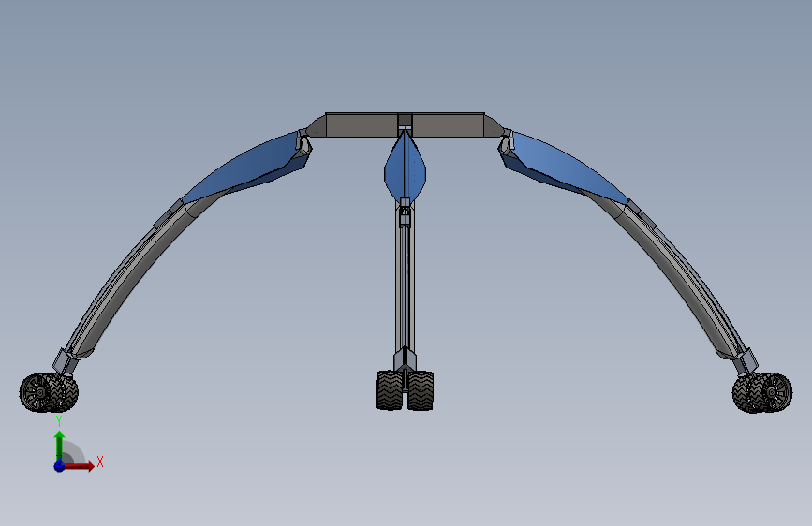Screen dimensions: 812x526
Task: Select the left landing gear wheel
Action: click(x=49, y=392)
